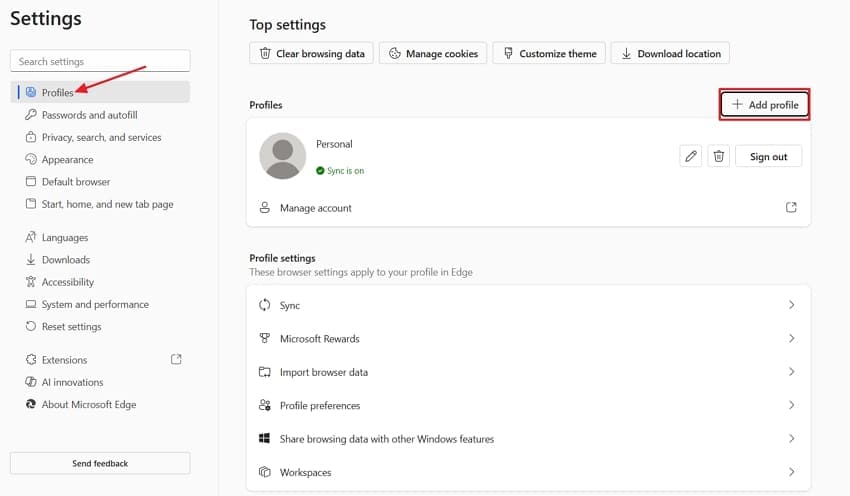Viewport: 850px width, 496px height.
Task: Click the Default browser window icon
Action: point(31,181)
